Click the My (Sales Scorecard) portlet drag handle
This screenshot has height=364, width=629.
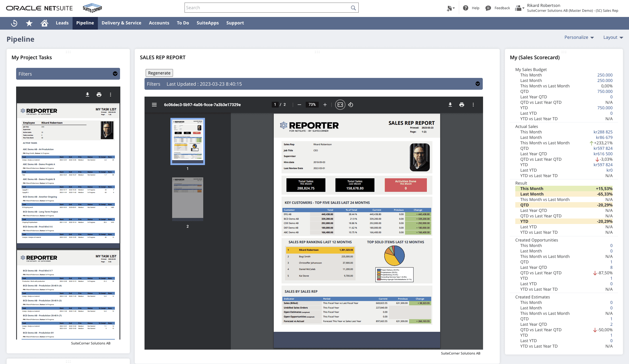point(564,52)
